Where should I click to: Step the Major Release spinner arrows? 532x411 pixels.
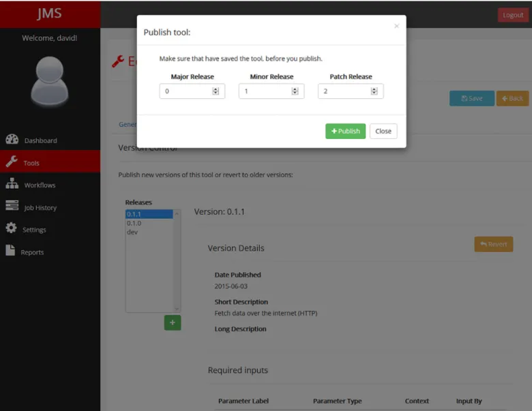point(216,91)
